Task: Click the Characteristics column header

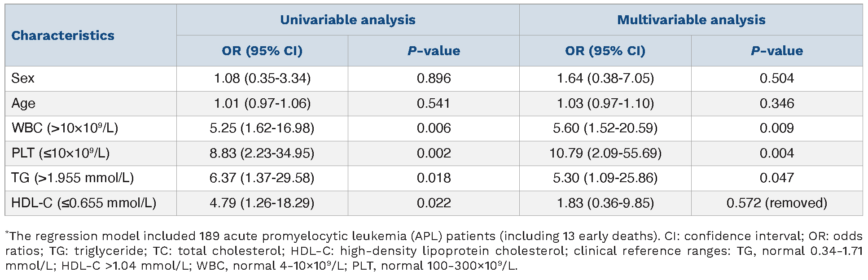Action: pyautogui.click(x=63, y=35)
